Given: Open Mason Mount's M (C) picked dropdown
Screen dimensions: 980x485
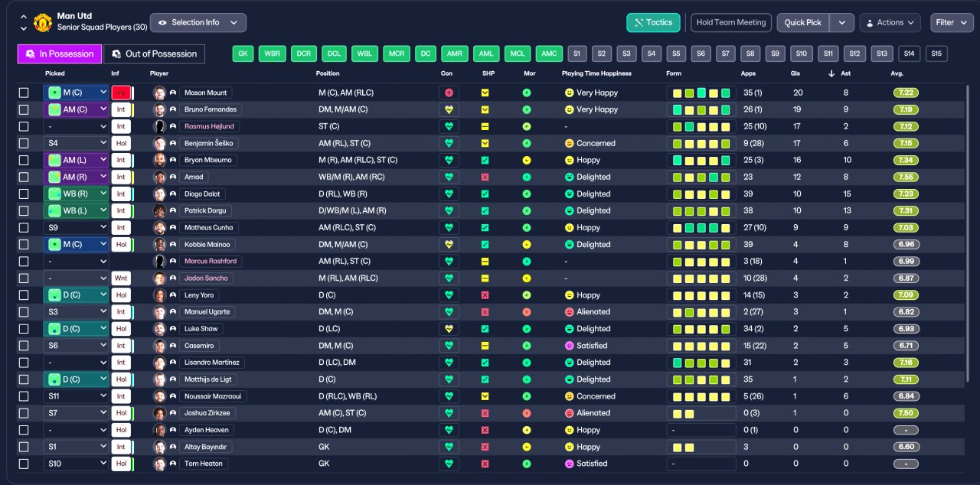Looking at the screenshot, I should coord(77,93).
